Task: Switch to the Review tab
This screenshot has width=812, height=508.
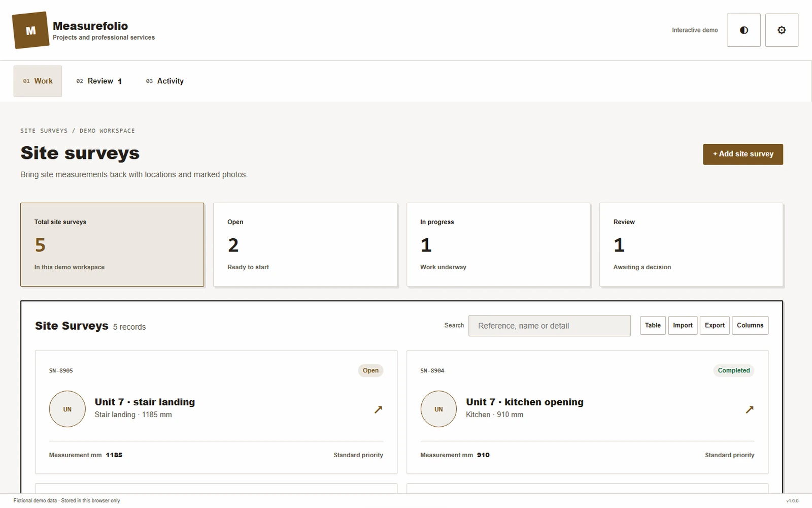Action: point(99,81)
